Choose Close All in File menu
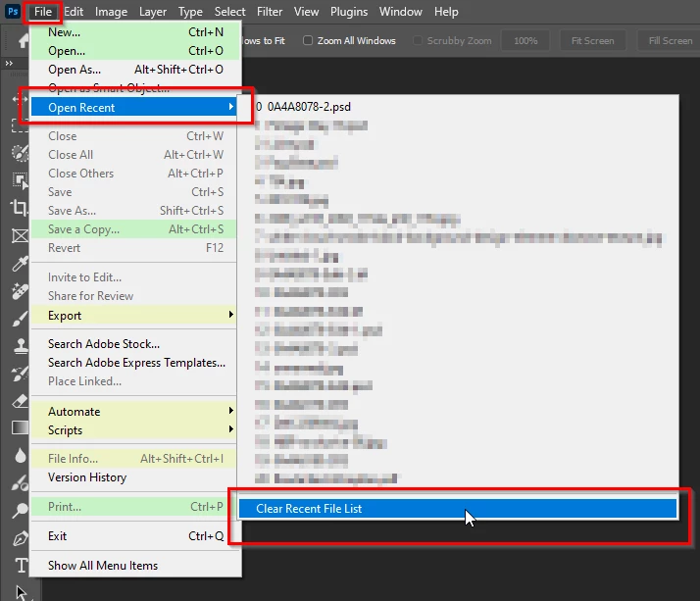 pyautogui.click(x=133, y=155)
